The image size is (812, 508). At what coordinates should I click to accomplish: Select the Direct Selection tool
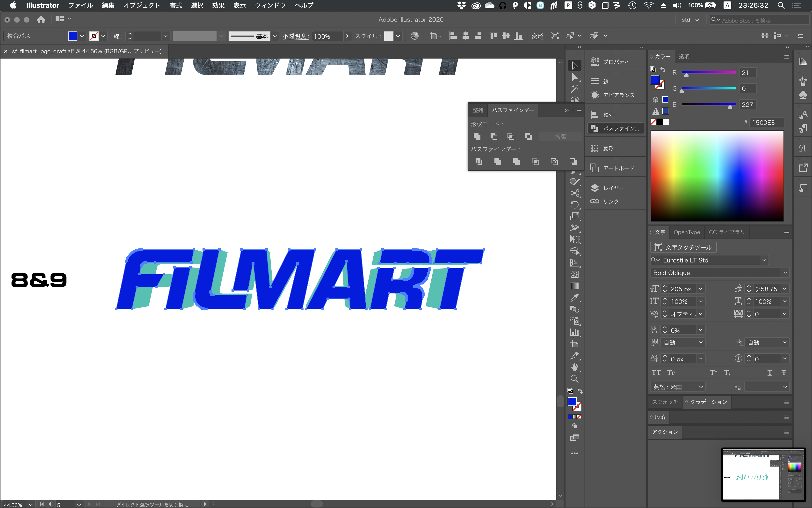tap(575, 77)
